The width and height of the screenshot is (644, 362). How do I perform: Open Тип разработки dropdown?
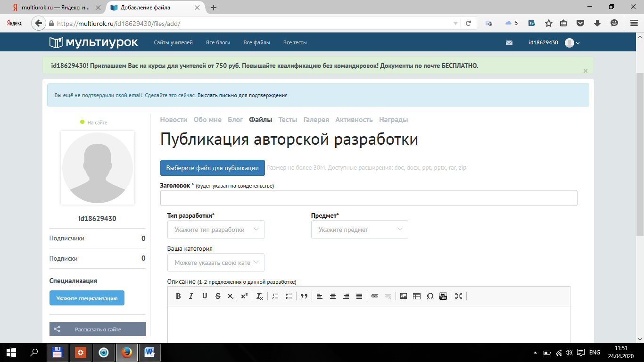click(216, 230)
